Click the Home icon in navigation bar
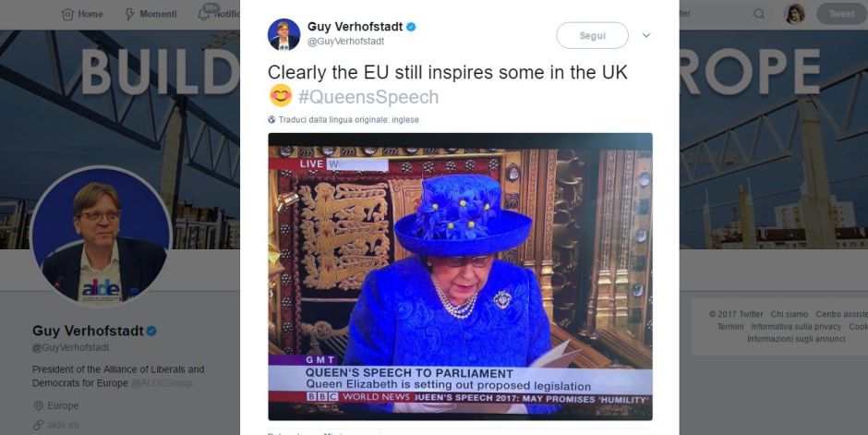 tap(67, 14)
